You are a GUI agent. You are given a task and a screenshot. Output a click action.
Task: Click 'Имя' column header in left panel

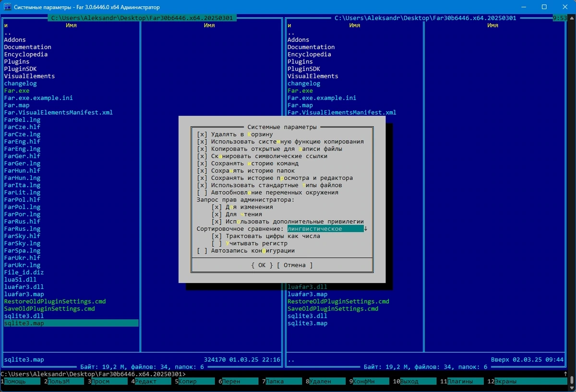pyautogui.click(x=71, y=25)
